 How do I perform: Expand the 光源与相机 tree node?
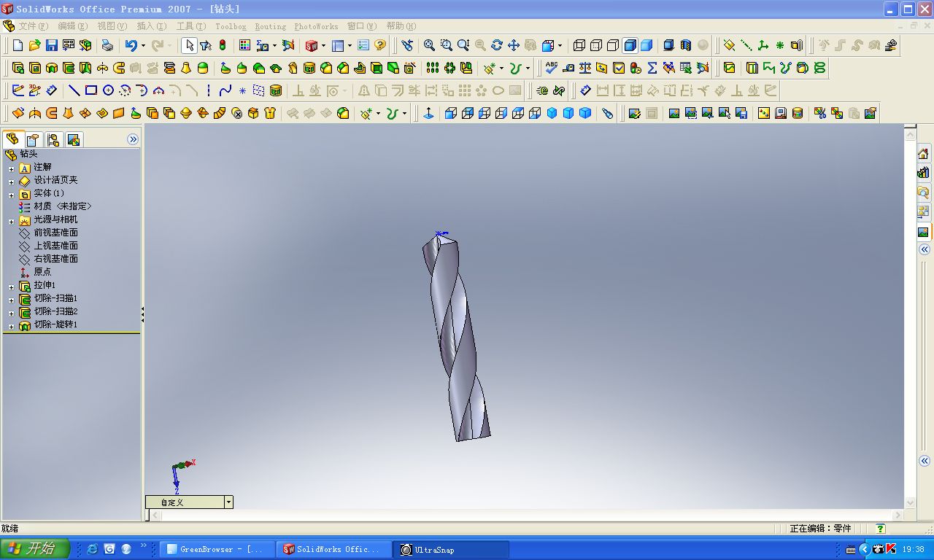coord(11,221)
